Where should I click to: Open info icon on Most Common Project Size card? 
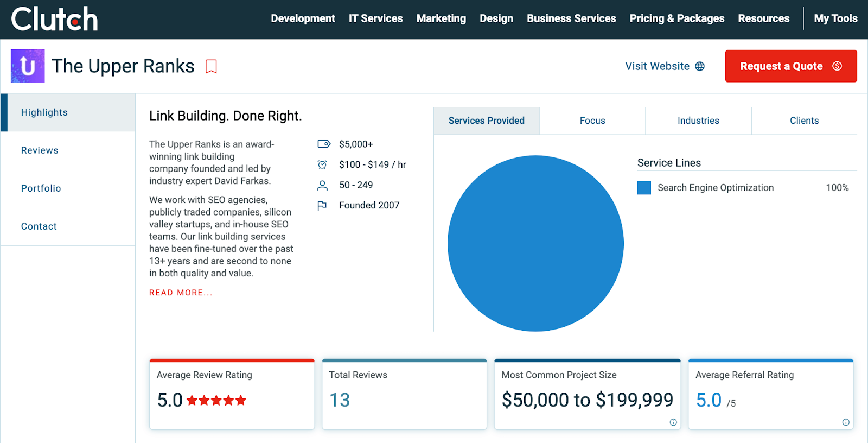pos(673,422)
